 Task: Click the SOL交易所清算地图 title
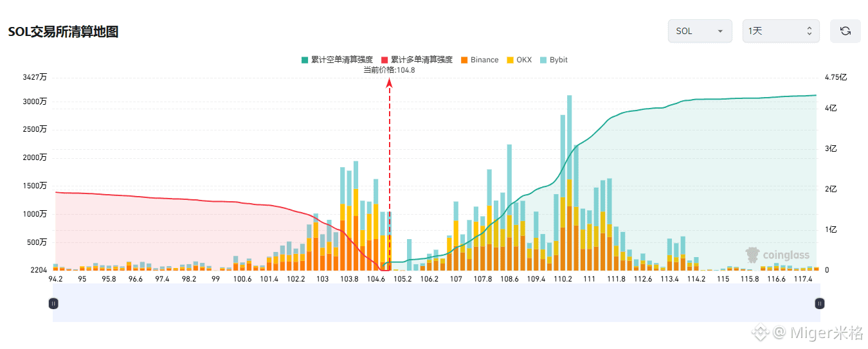[x=63, y=31]
